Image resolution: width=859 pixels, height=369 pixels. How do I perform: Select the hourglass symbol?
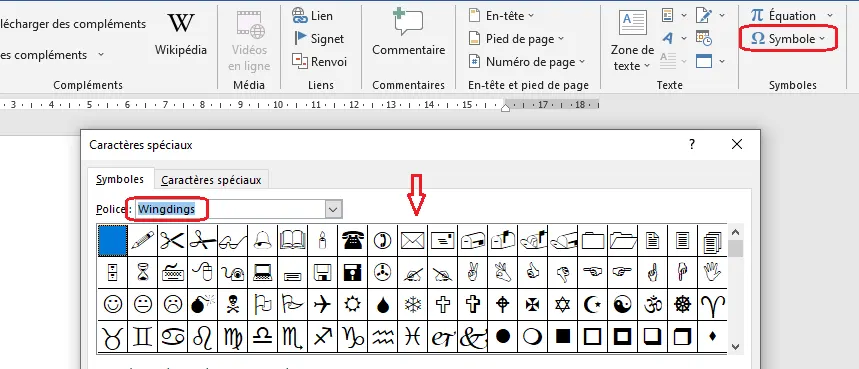click(142, 272)
